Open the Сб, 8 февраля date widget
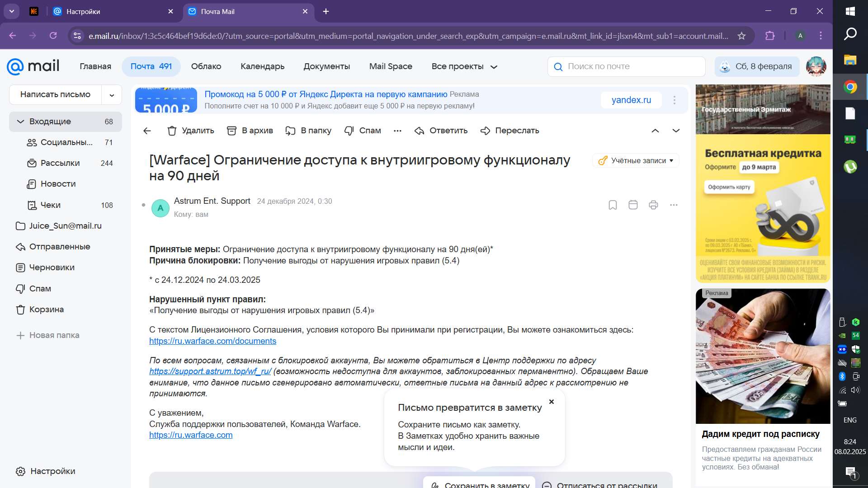The height and width of the screenshot is (488, 868). pyautogui.click(x=757, y=66)
